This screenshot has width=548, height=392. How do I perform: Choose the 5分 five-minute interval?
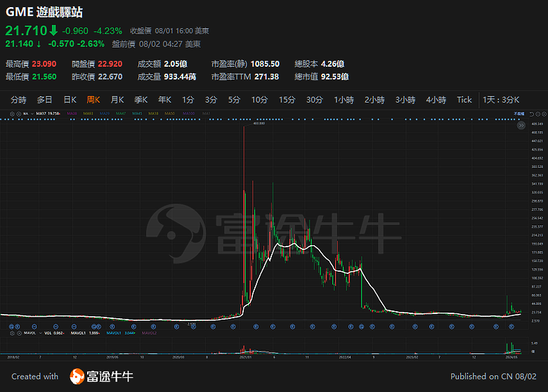coord(234,100)
